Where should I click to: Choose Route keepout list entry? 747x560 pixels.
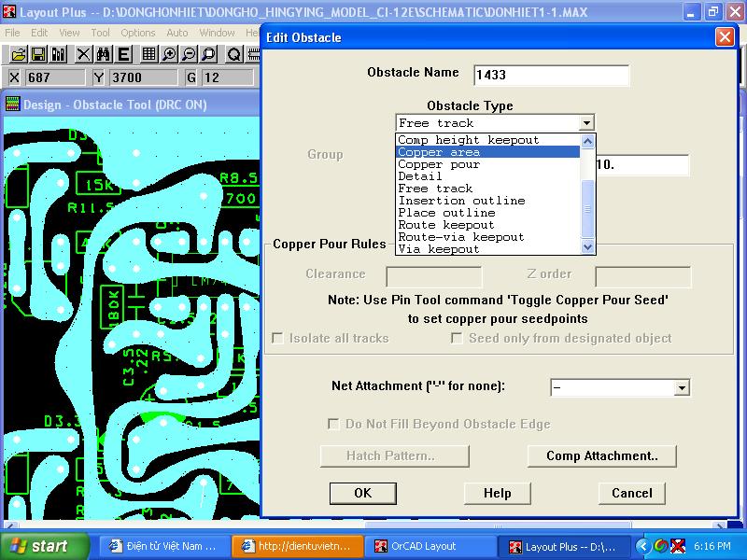tap(487, 225)
